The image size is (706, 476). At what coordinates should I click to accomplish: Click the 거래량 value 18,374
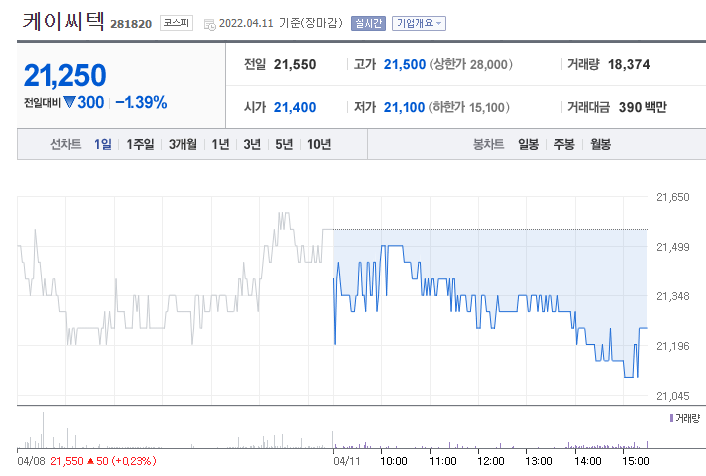pos(629,64)
